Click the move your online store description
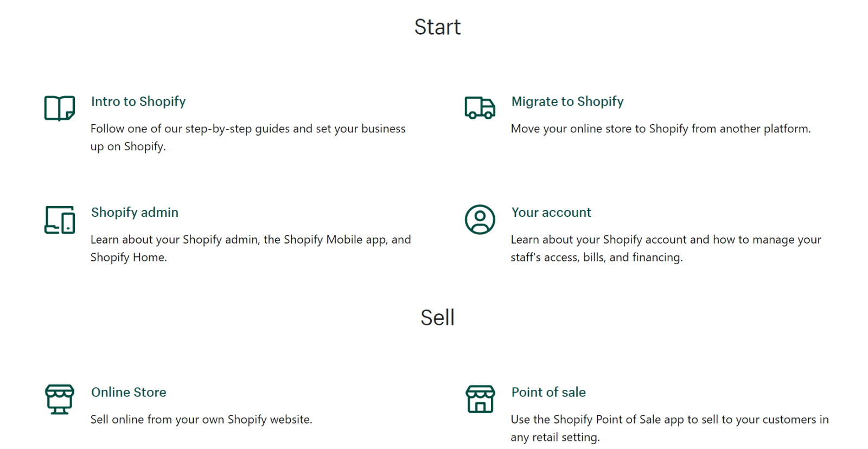Image resolution: width=868 pixels, height=449 pixels. click(660, 129)
